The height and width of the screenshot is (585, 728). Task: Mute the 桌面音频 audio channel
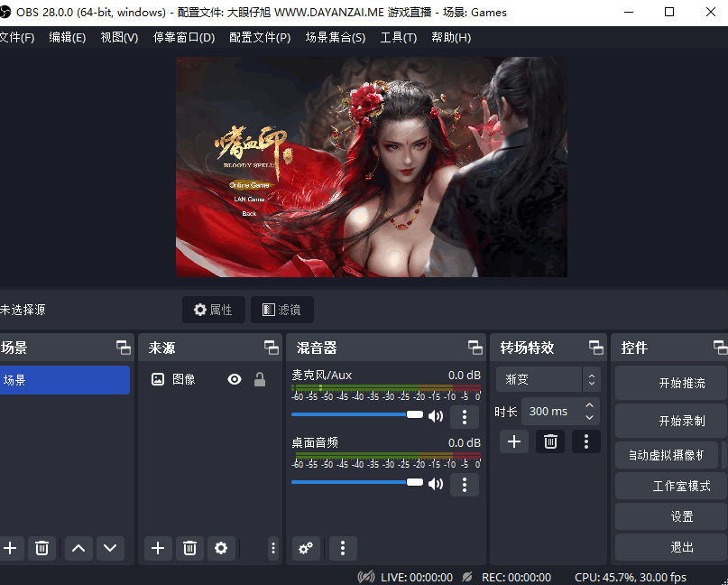[x=436, y=484]
